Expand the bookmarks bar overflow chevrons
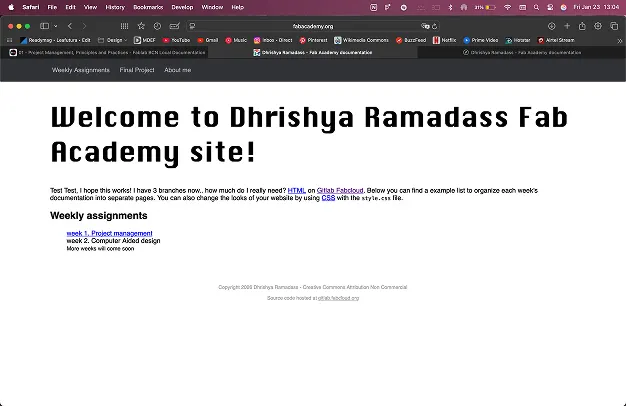The height and width of the screenshot is (406, 626). coord(620,41)
